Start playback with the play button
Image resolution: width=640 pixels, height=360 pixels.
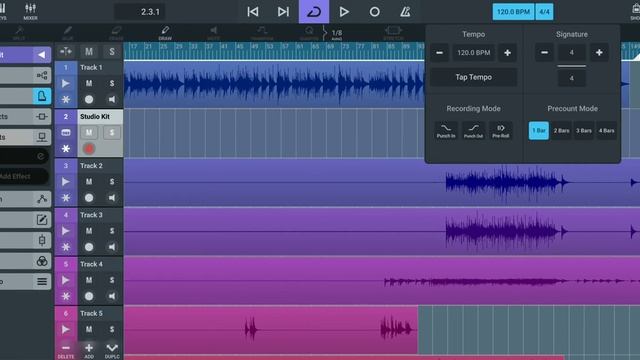344,12
